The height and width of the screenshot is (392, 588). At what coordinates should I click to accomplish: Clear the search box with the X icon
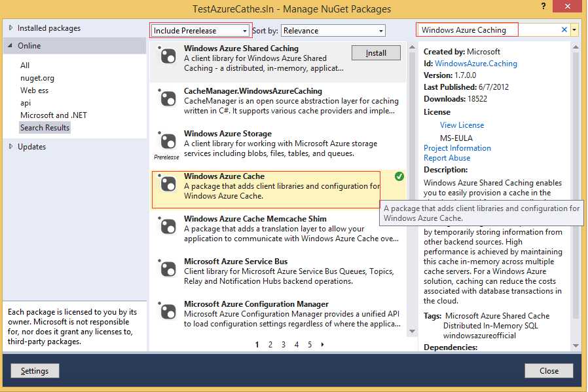click(564, 29)
